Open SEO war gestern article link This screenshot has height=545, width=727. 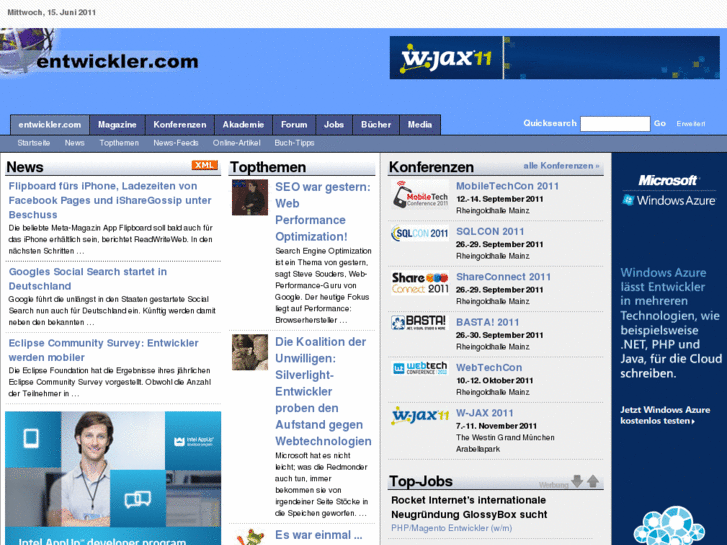coord(323,212)
